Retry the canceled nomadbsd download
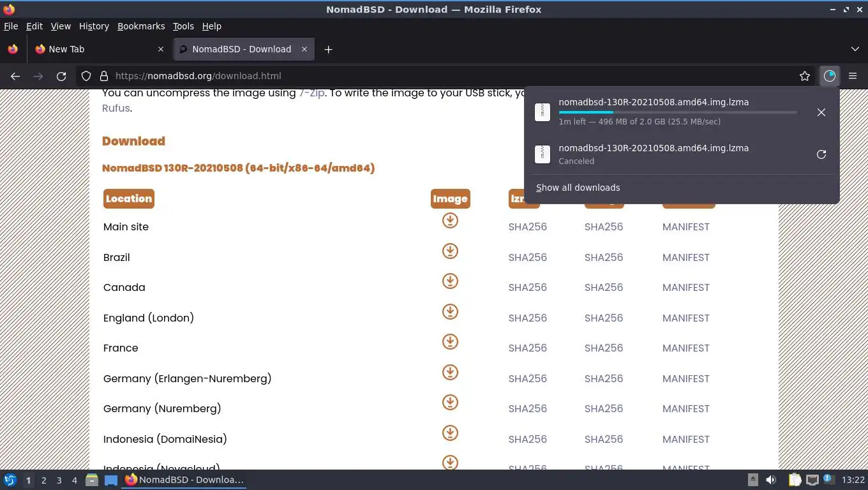The image size is (868, 490). click(x=821, y=154)
